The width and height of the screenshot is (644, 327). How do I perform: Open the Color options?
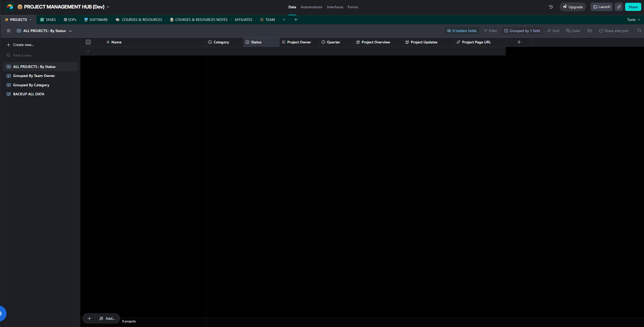click(573, 31)
